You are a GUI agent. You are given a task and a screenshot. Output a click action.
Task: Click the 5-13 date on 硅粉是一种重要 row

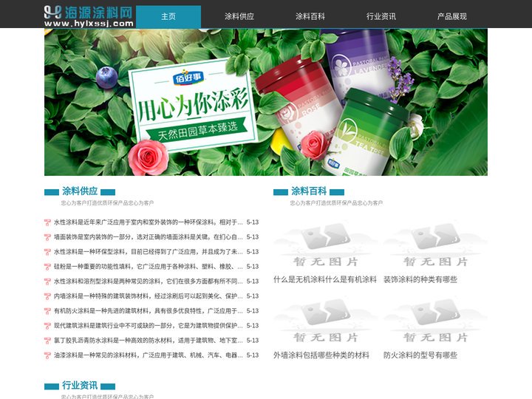coord(253,266)
